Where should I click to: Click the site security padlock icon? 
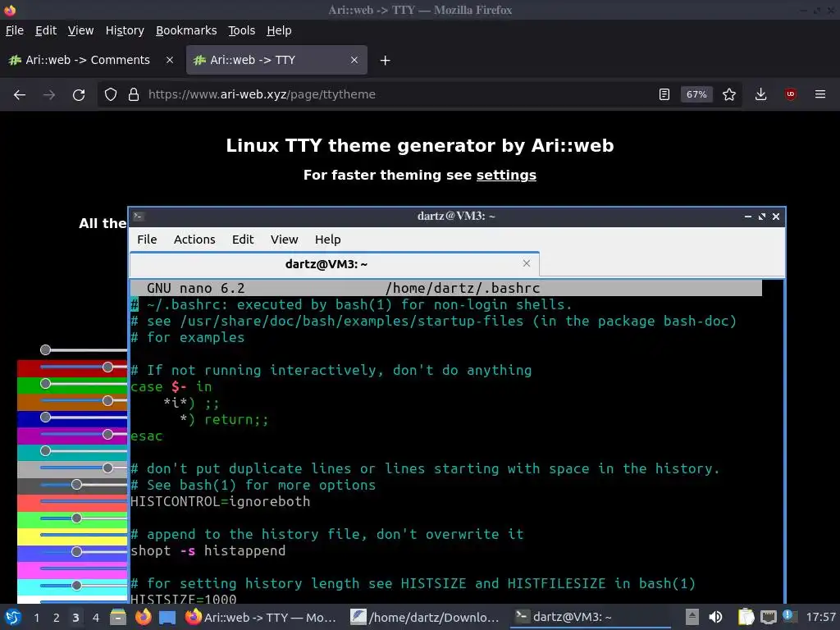[x=134, y=95]
